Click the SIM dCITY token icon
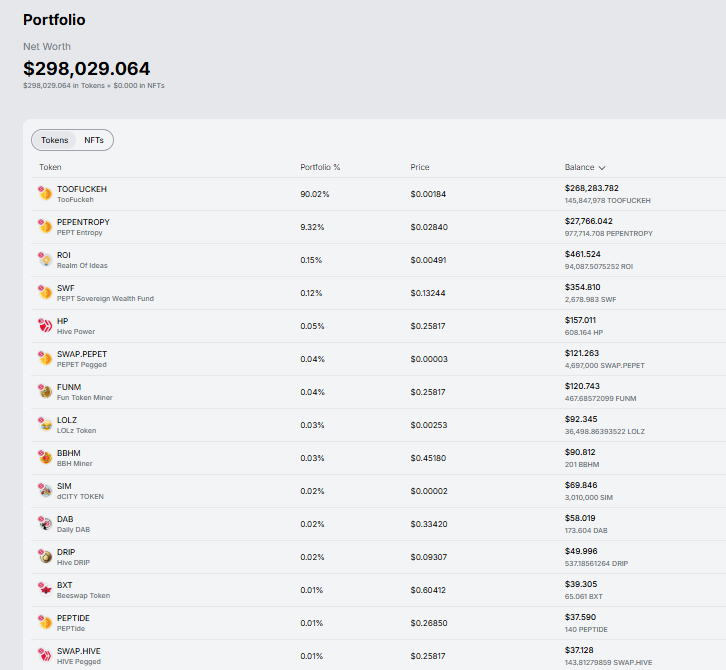The height and width of the screenshot is (670, 726). (x=45, y=490)
